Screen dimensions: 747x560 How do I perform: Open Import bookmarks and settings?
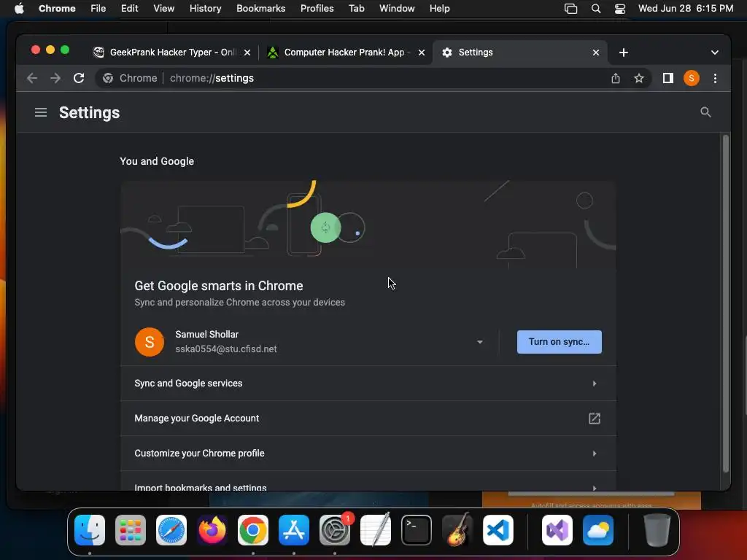(368, 482)
